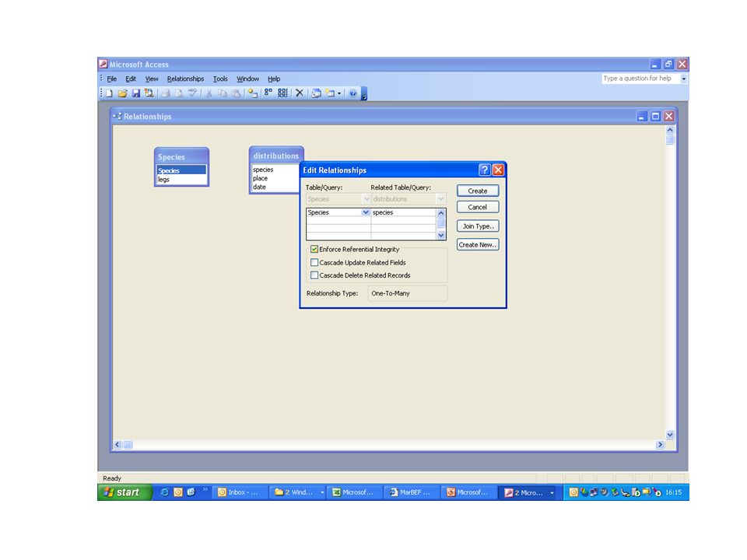Click the Show All Relationships icon
Viewport: 747px width, 560px height.
[x=282, y=93]
